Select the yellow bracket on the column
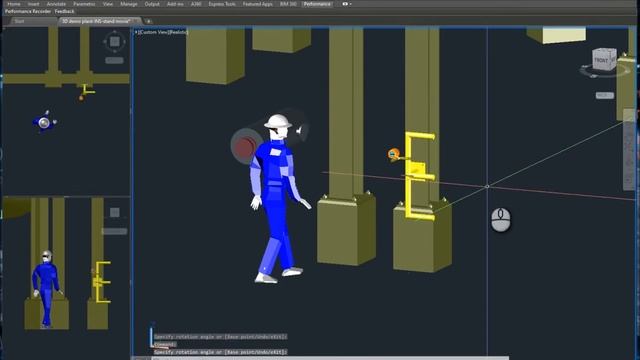This screenshot has height=360, width=640. tap(420, 176)
